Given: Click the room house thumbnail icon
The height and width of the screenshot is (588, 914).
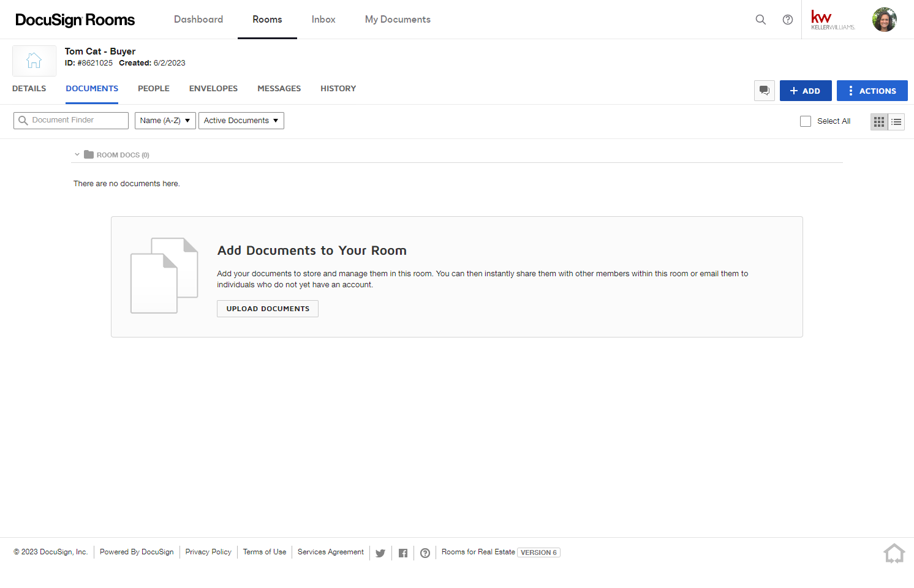Looking at the screenshot, I should 34,61.
